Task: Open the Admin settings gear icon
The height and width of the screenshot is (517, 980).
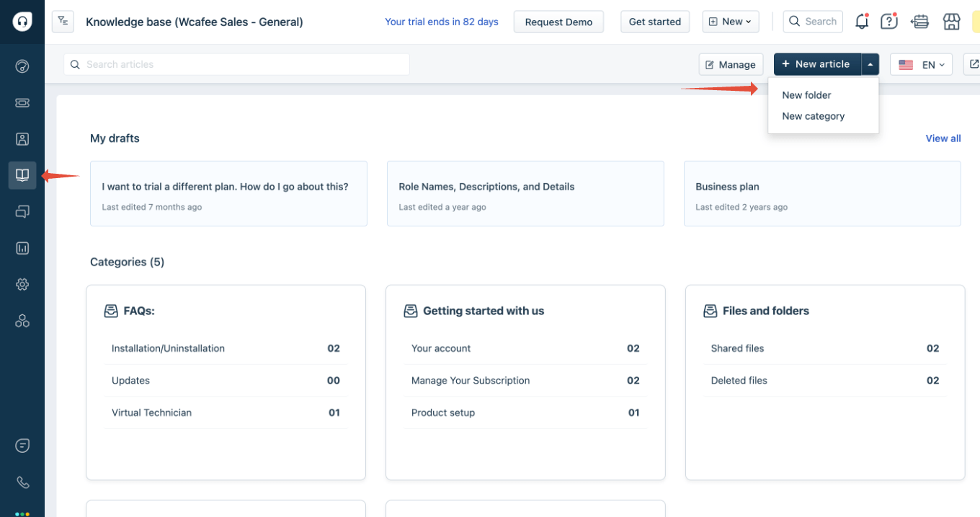Action: coord(22,285)
